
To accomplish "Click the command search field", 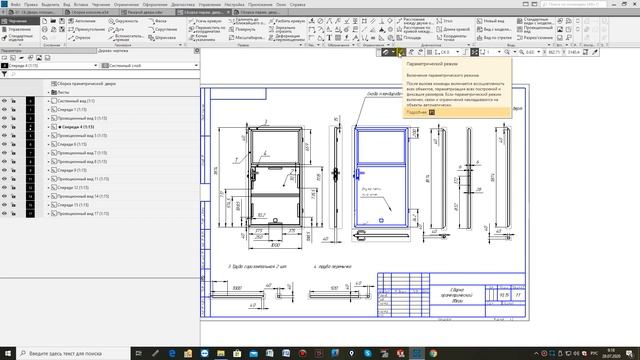I will pyautogui.click(x=574, y=4).
